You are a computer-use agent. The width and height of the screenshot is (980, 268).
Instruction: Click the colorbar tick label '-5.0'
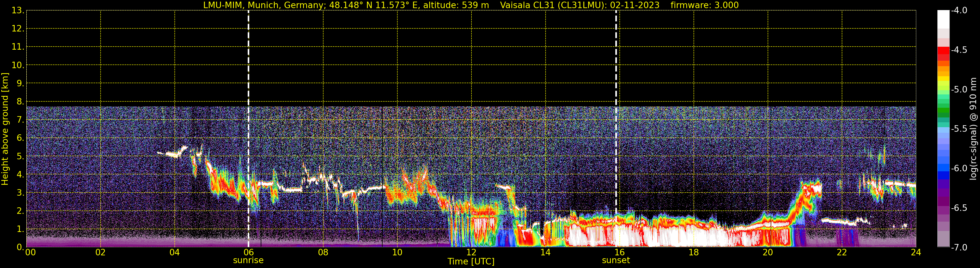click(959, 89)
